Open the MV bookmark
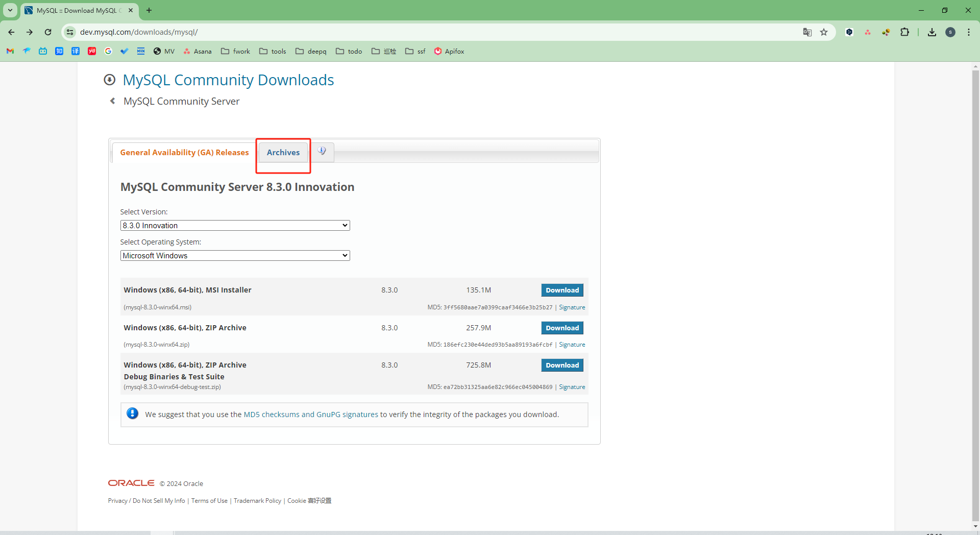980x535 pixels. click(164, 51)
